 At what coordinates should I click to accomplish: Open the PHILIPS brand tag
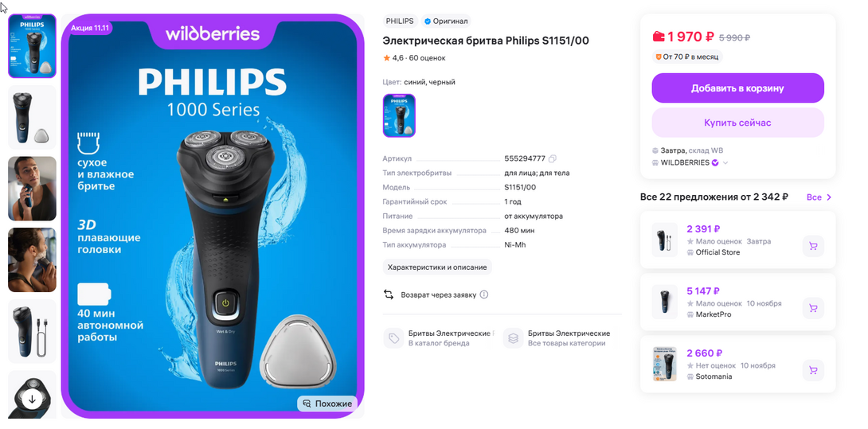[x=400, y=21]
